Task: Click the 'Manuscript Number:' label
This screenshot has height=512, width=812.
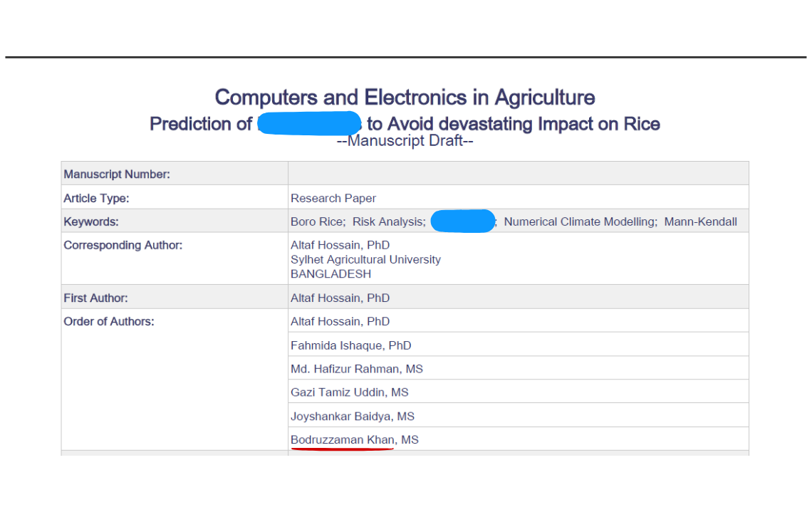Action: click(117, 174)
